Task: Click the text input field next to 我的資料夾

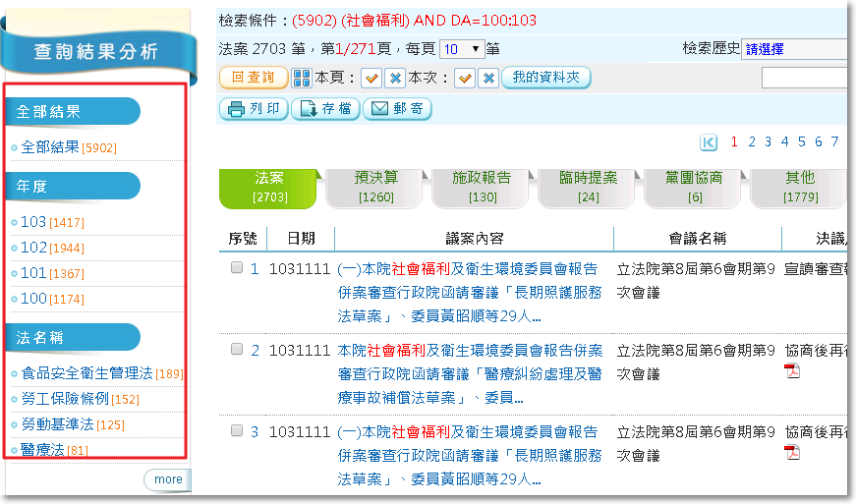Action: [x=803, y=79]
